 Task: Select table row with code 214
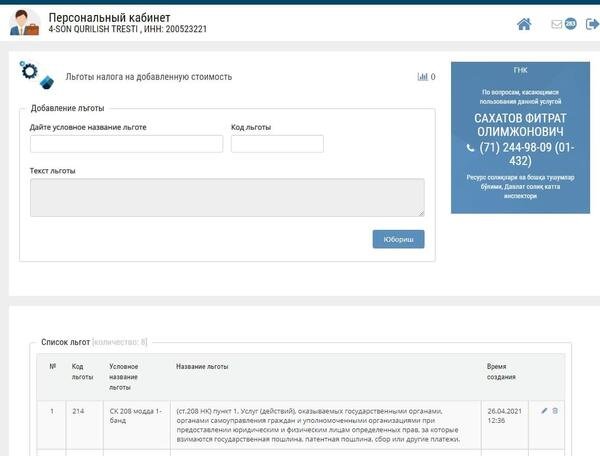(x=300, y=423)
